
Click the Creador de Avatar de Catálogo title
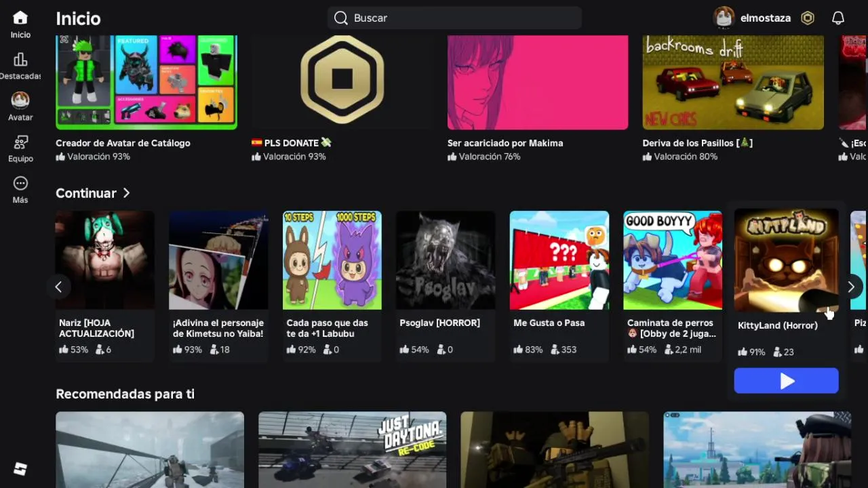tap(123, 143)
